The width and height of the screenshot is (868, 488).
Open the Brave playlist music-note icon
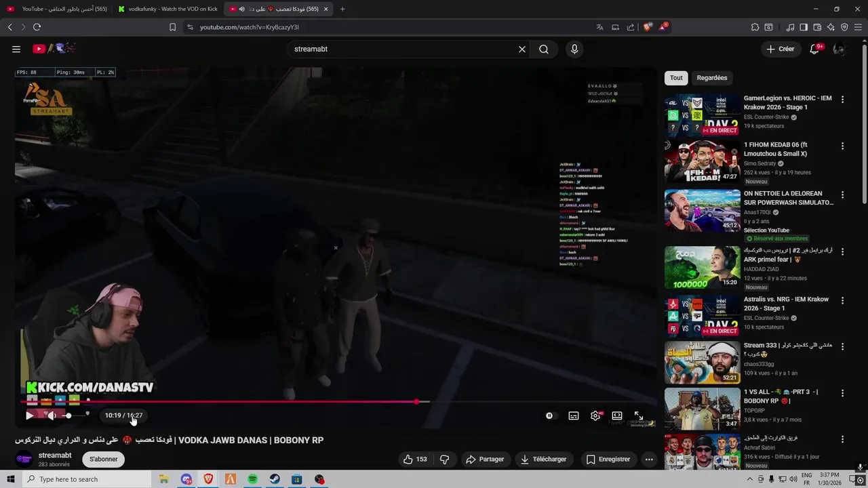790,27
